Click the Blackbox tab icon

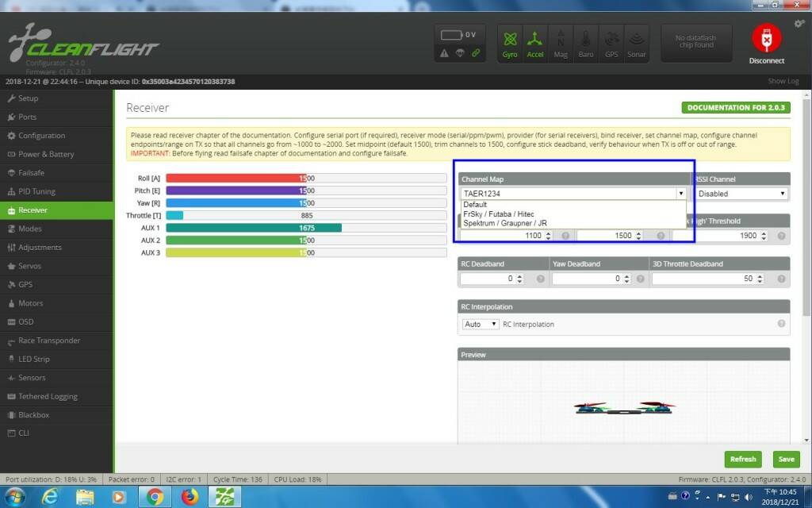[x=11, y=414]
